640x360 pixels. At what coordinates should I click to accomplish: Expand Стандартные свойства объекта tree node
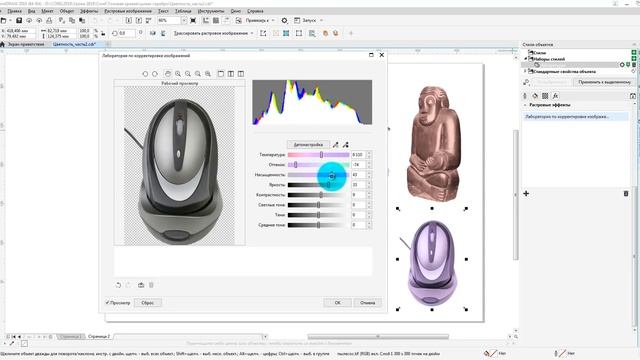[525, 71]
